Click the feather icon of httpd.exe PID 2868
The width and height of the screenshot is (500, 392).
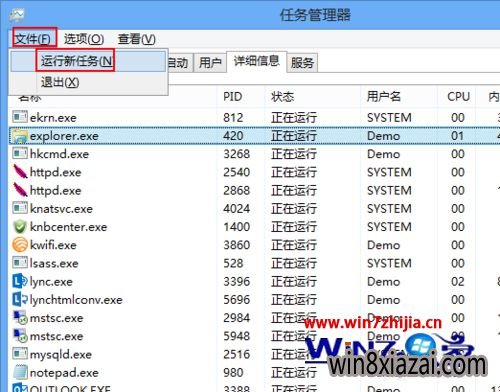[20, 190]
